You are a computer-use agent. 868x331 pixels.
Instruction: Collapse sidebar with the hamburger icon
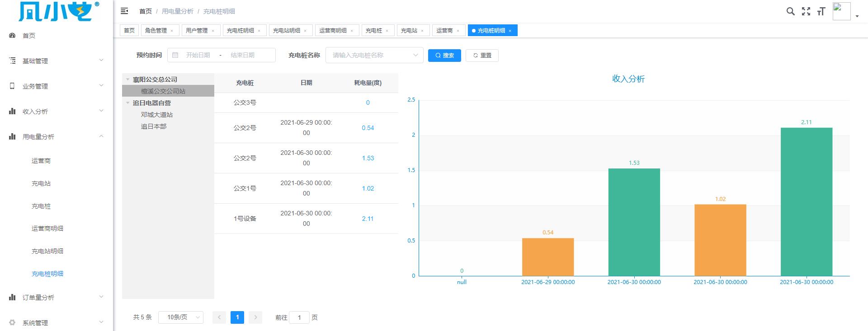point(124,11)
